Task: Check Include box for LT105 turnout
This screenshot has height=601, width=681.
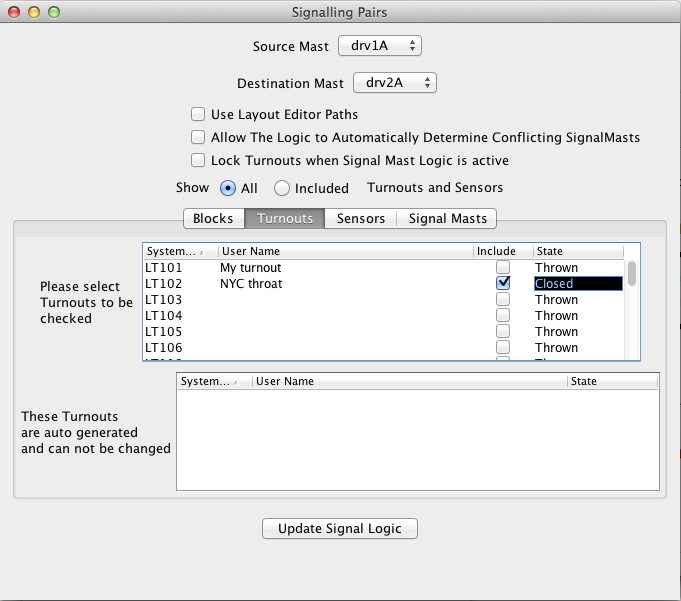Action: (x=503, y=331)
